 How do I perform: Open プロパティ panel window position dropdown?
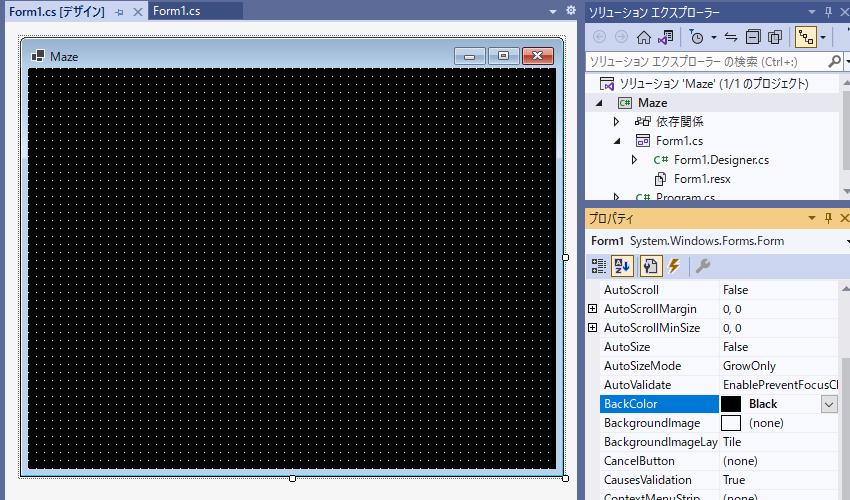tap(812, 218)
